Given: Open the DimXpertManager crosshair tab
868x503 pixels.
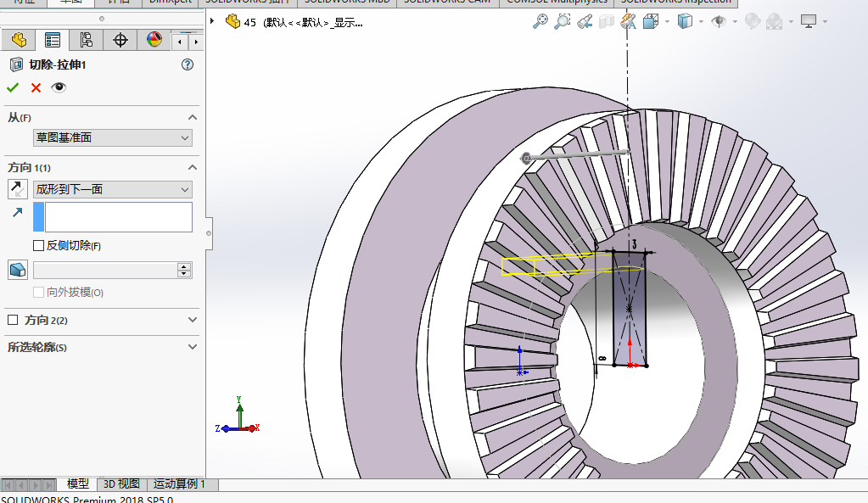Looking at the screenshot, I should point(120,40).
